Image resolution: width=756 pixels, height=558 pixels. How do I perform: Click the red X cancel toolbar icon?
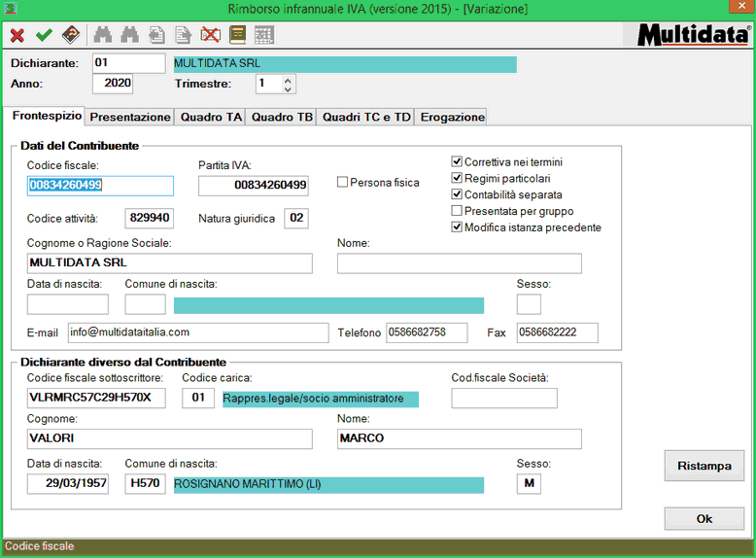click(x=17, y=35)
